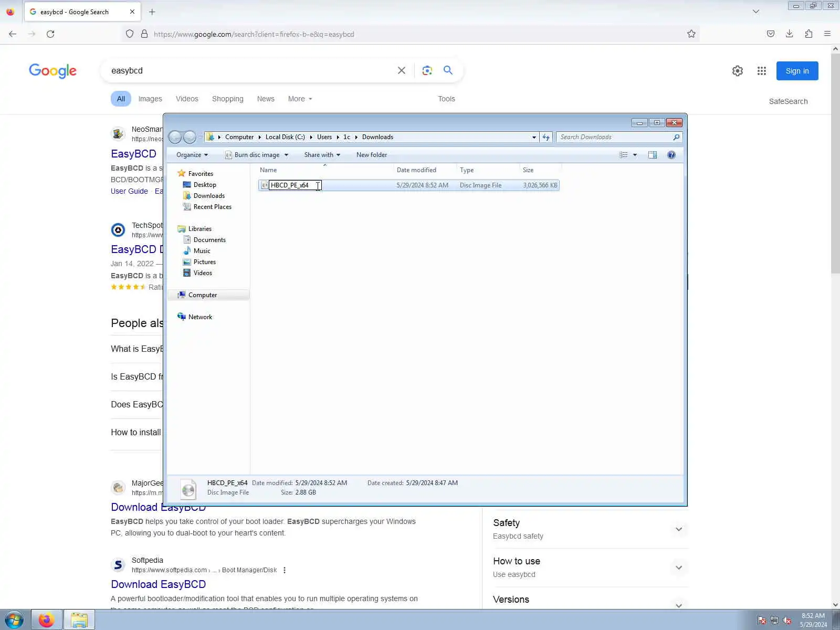
Task: Open Documents library in navigation pane
Action: (209, 240)
